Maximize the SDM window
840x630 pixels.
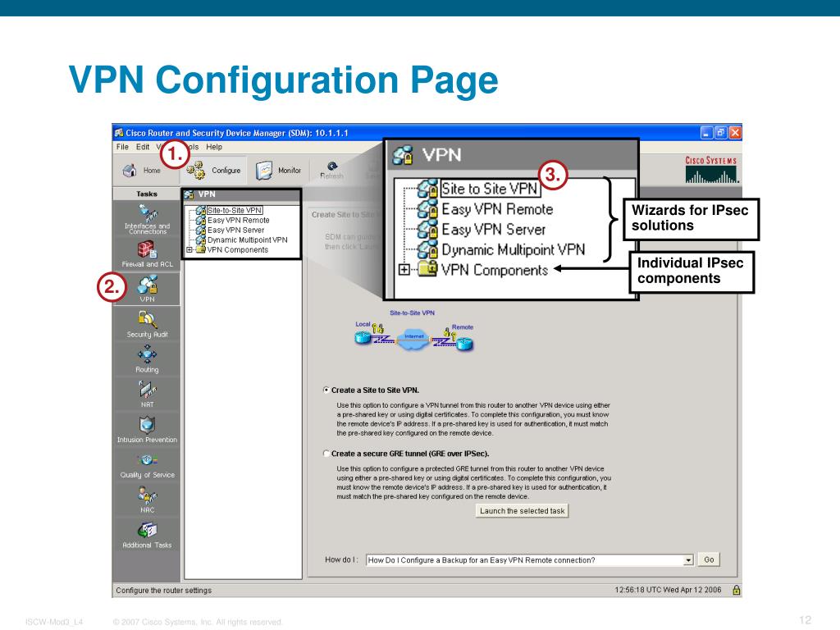720,132
